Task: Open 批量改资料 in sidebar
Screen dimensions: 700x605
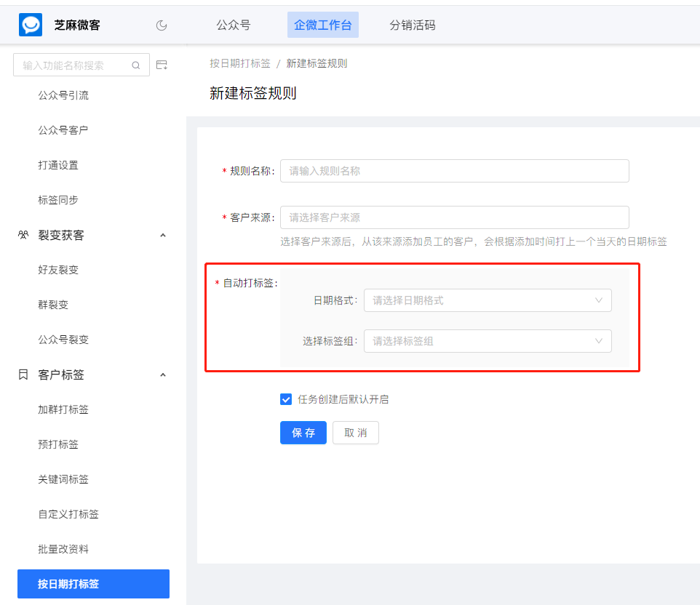Action: [x=63, y=549]
